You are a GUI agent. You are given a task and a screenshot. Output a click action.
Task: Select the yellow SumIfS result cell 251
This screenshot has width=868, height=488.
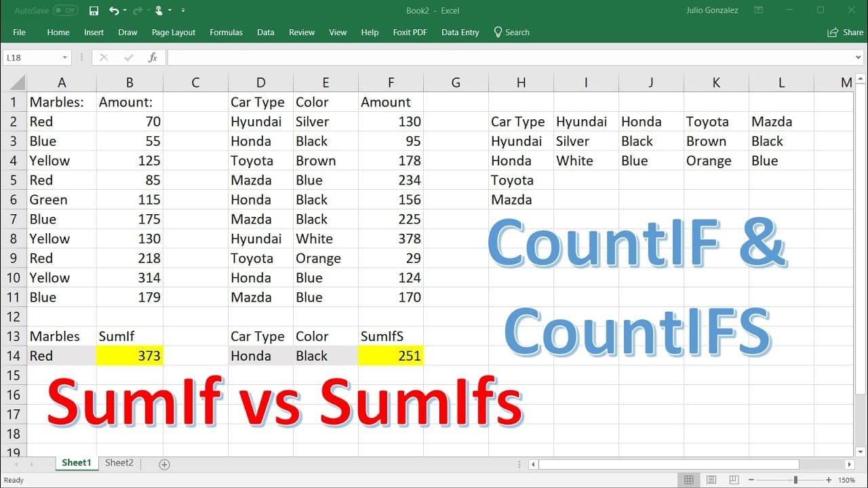pos(391,356)
